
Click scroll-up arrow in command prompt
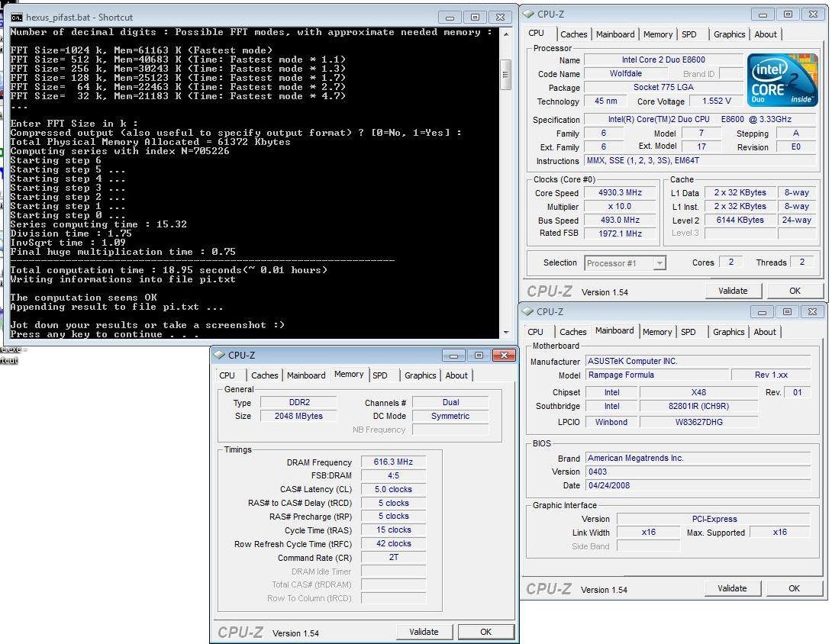pos(505,34)
